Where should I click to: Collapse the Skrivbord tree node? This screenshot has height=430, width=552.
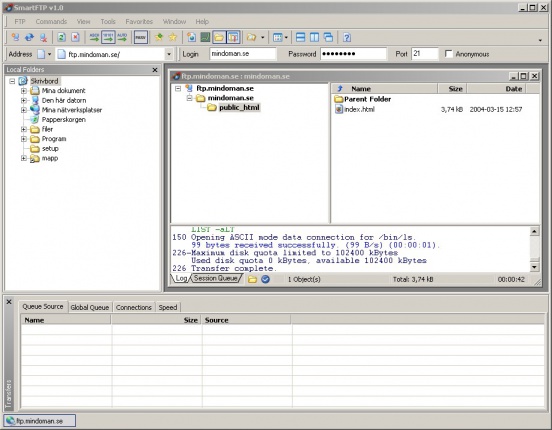12,81
